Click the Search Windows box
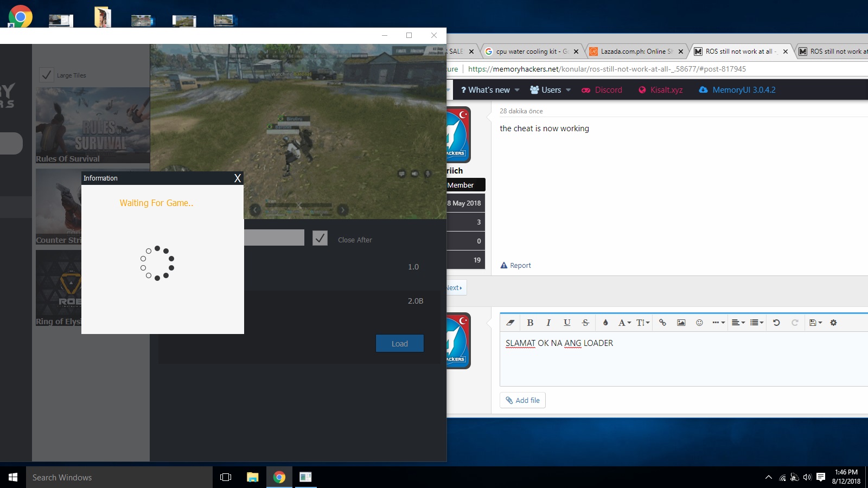The image size is (868, 488). 119,477
